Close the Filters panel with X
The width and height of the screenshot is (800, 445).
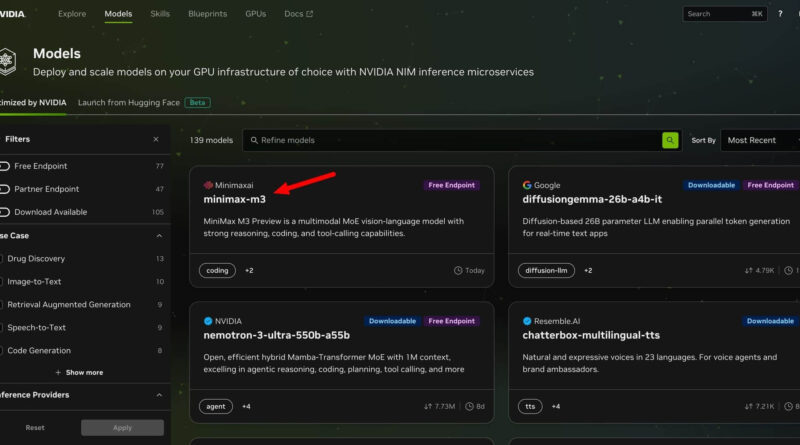pyautogui.click(x=156, y=139)
